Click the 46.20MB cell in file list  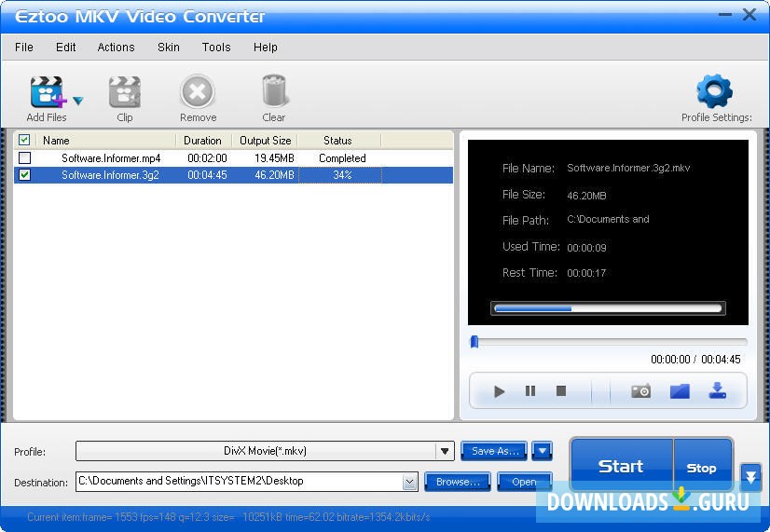click(274, 175)
